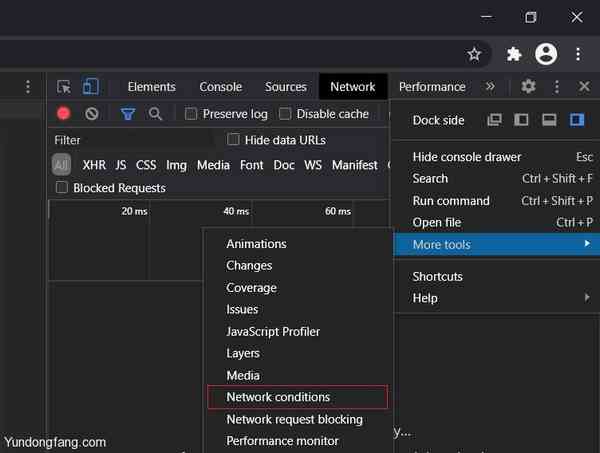Filter requests by JS
Image resolution: width=600 pixels, height=453 pixels.
[121, 165]
